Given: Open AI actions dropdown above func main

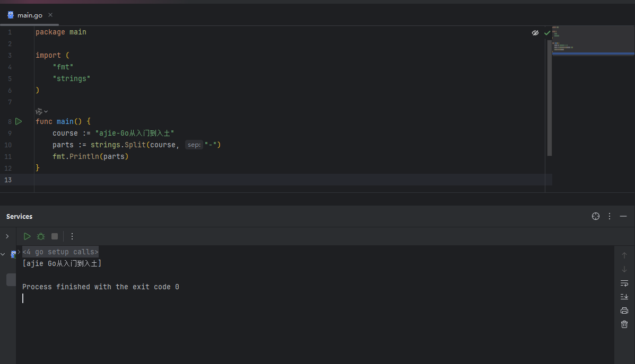Looking at the screenshot, I should click(42, 111).
